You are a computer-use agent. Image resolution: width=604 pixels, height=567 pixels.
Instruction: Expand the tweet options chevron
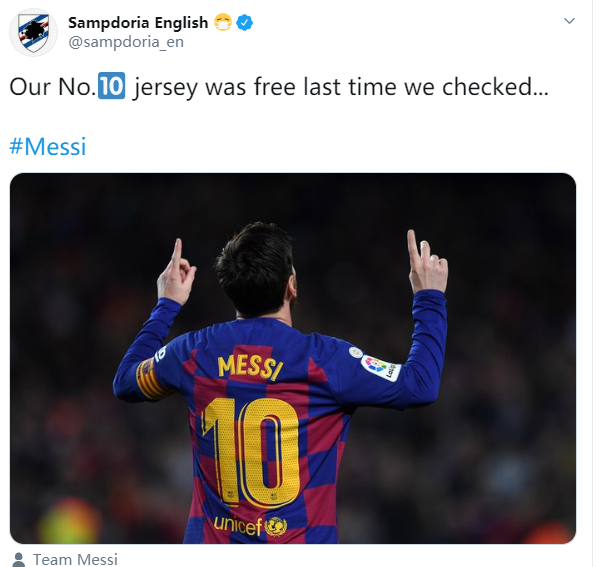(569, 20)
